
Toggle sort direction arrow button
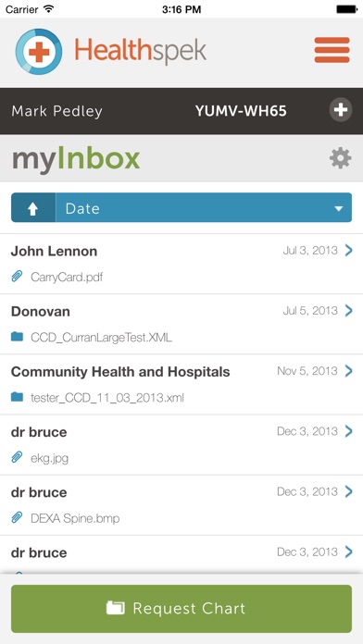pos(33,208)
